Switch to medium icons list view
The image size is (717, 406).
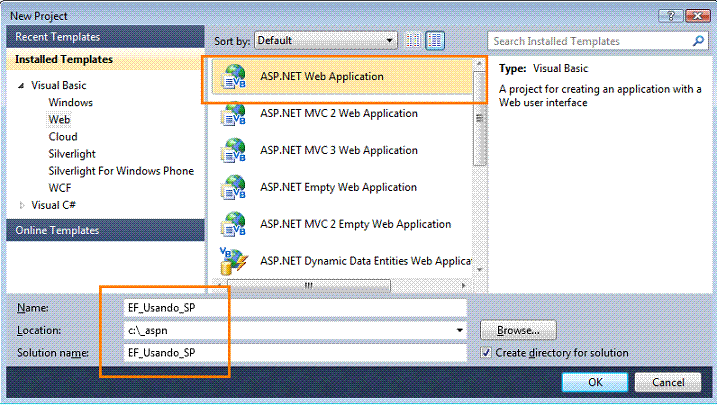pyautogui.click(x=434, y=41)
